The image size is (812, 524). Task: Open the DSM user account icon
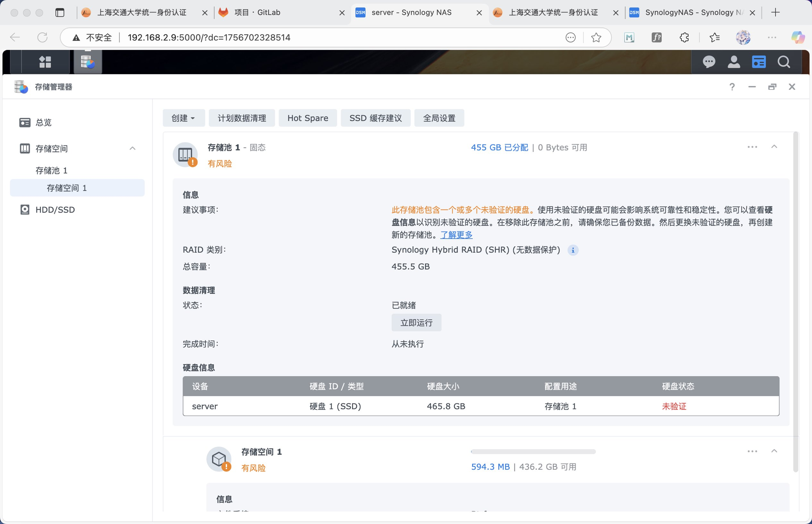(734, 62)
